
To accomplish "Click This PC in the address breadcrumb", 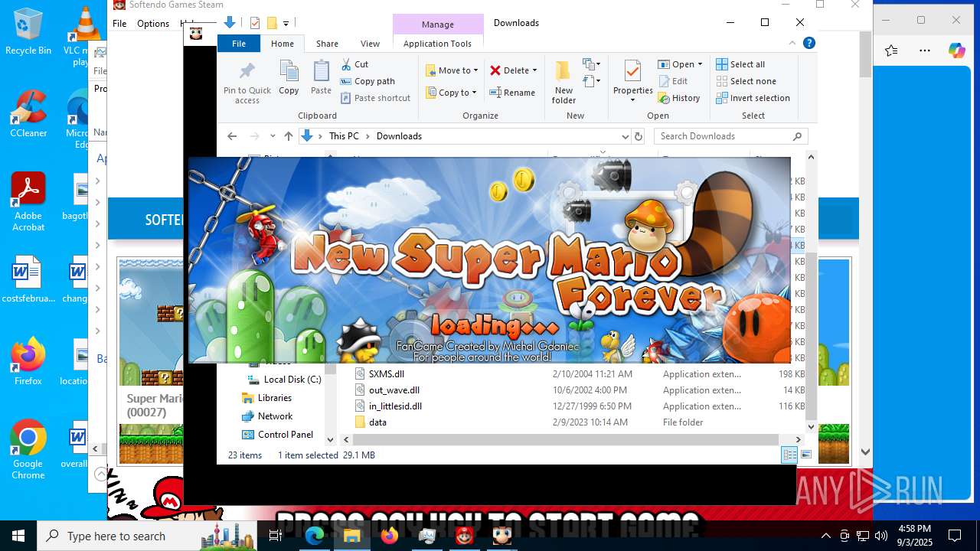I will [344, 136].
